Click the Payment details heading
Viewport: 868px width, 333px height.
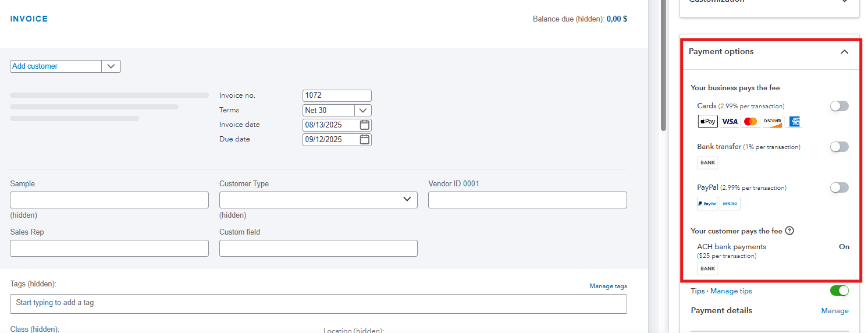coord(721,310)
